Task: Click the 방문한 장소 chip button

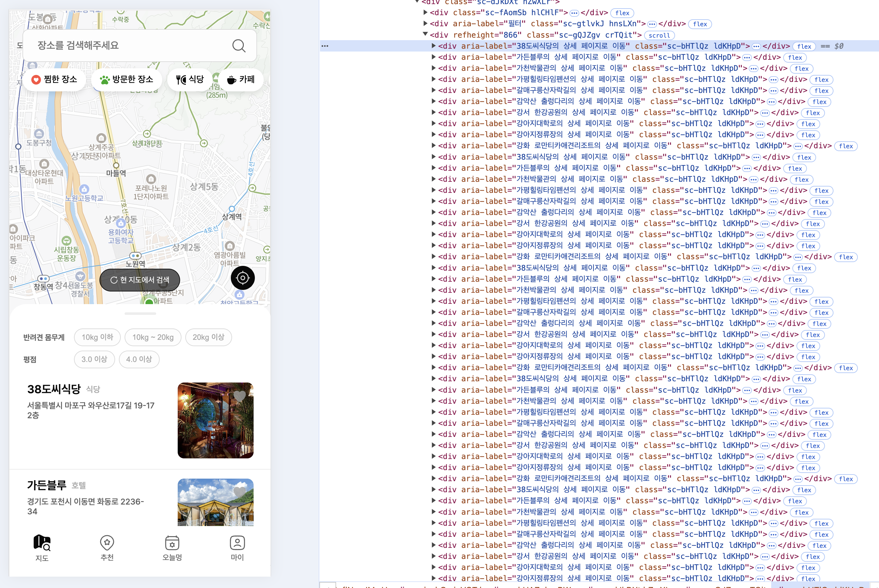Action: click(127, 79)
